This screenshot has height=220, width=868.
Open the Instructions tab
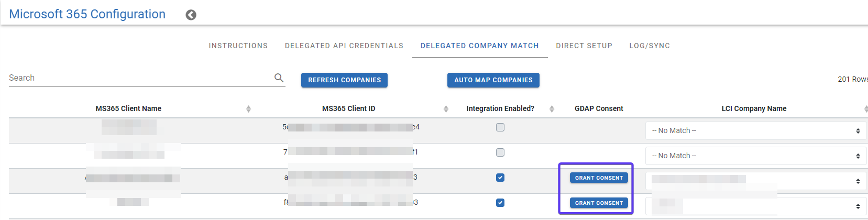pyautogui.click(x=238, y=46)
